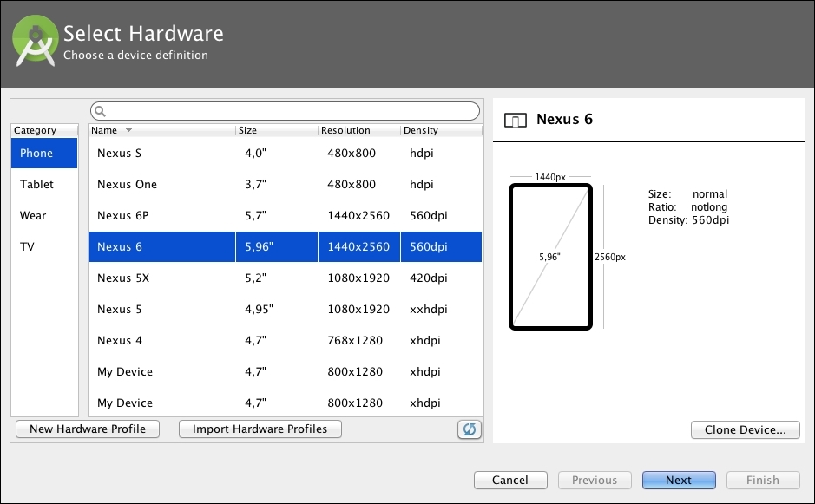This screenshot has width=815, height=504.
Task: Choose the Nexus 5X device name
Action: [123, 278]
